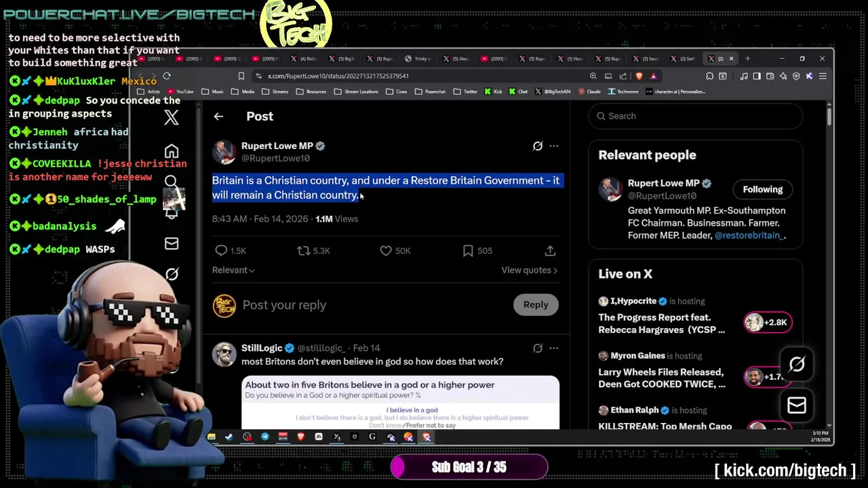Switch to the (5) BigTe browser tab
This screenshot has height=488, width=868.
click(x=342, y=59)
